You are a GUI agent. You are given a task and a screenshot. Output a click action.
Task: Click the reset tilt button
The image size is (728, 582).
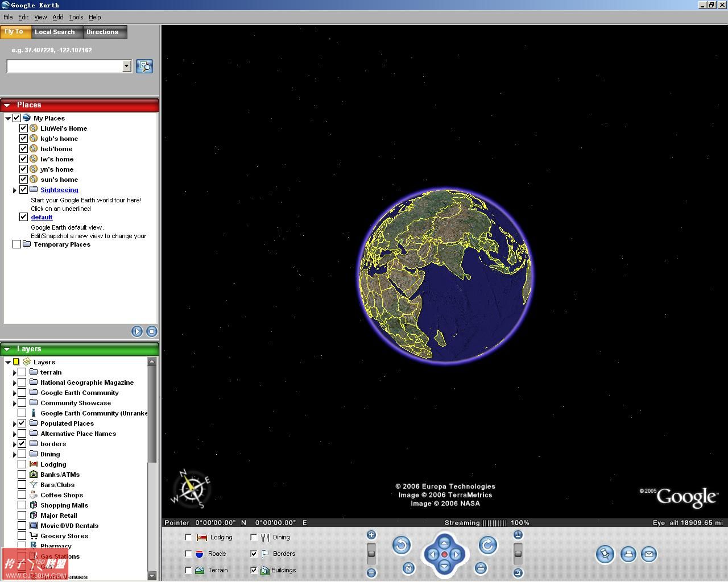pos(481,568)
